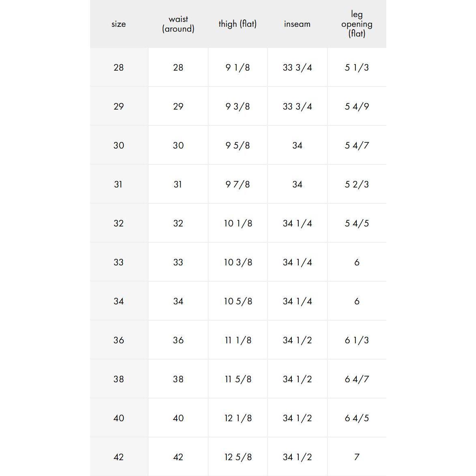Select thigh measurement 9 7/8
The width and height of the screenshot is (476, 476).
[237, 184]
